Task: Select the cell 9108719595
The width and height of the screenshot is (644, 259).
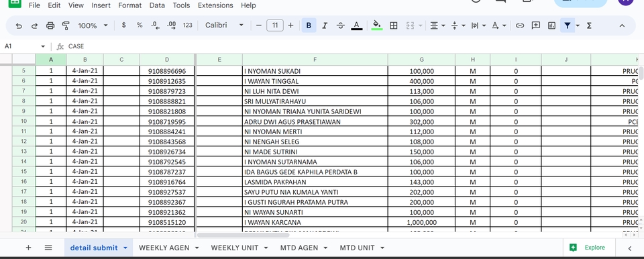Action: (167, 121)
